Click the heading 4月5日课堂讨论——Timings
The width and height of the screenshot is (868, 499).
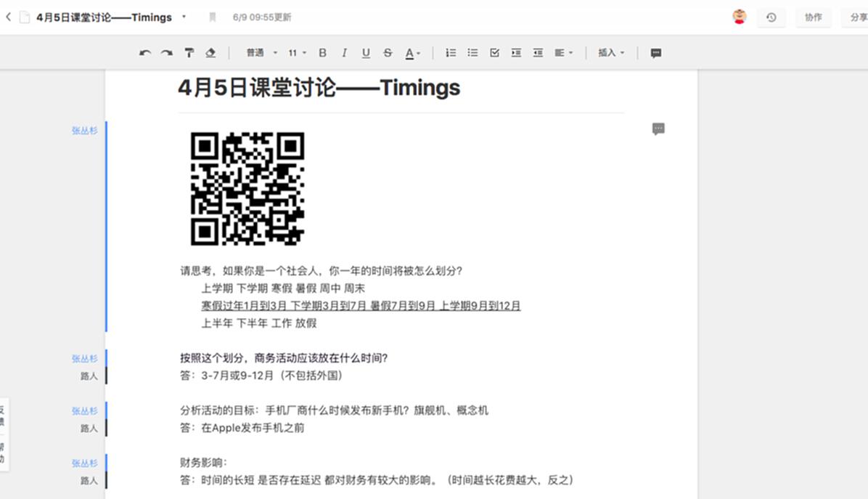click(319, 87)
